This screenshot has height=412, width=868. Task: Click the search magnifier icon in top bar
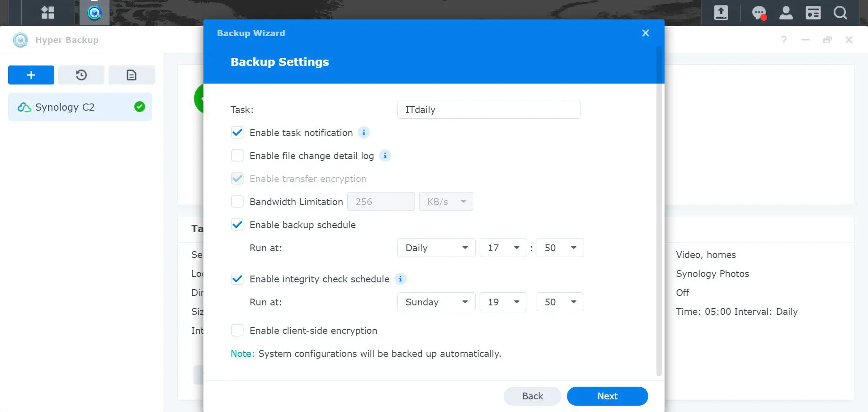(840, 13)
